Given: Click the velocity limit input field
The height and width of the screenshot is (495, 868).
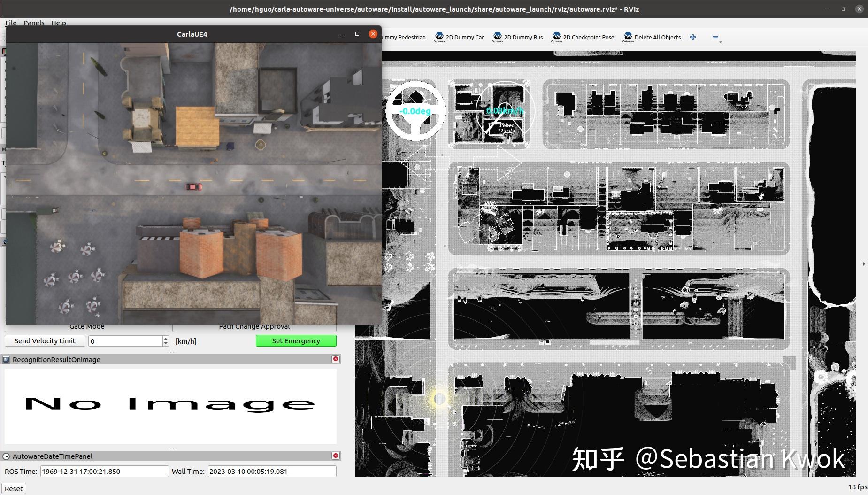Looking at the screenshot, I should [125, 341].
